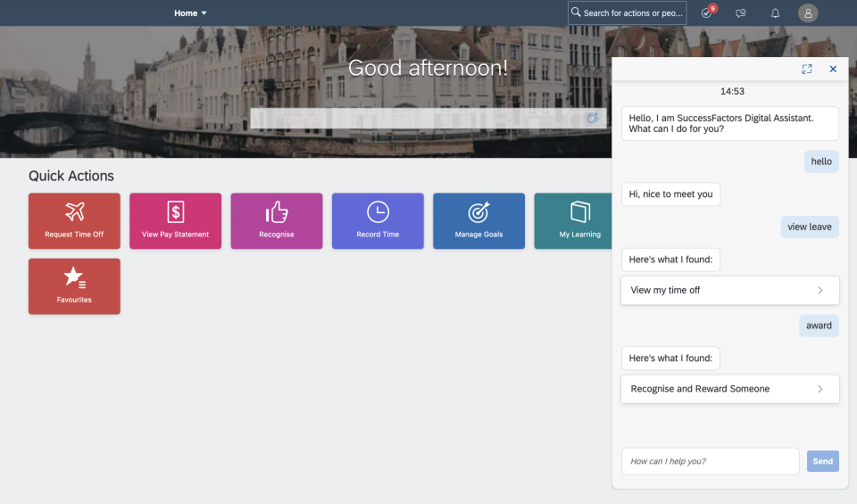Click the Quick Actions heading

71,176
